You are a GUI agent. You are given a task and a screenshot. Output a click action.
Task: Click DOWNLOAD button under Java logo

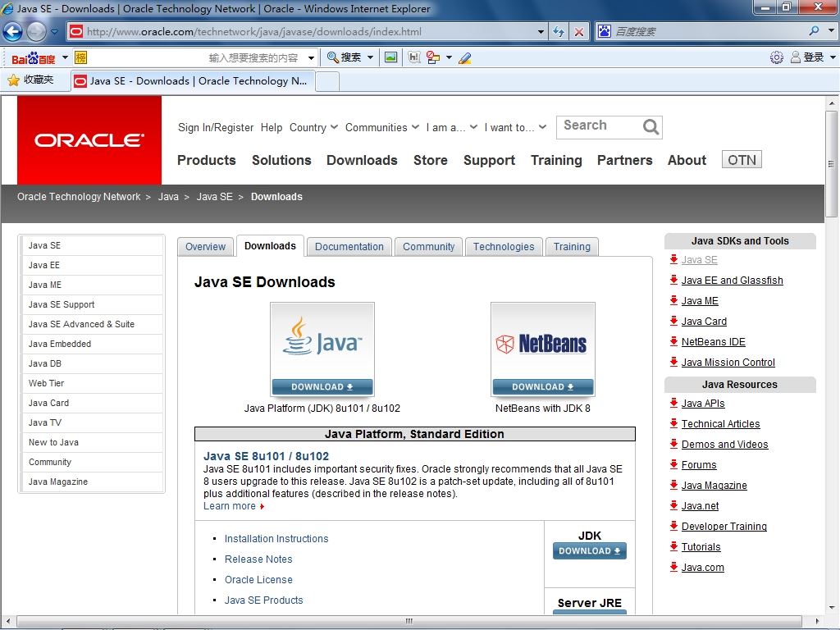point(322,387)
